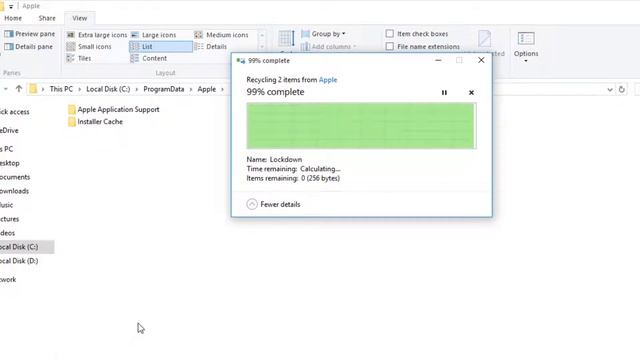Open Videos in navigation pane

pyautogui.click(x=7, y=233)
